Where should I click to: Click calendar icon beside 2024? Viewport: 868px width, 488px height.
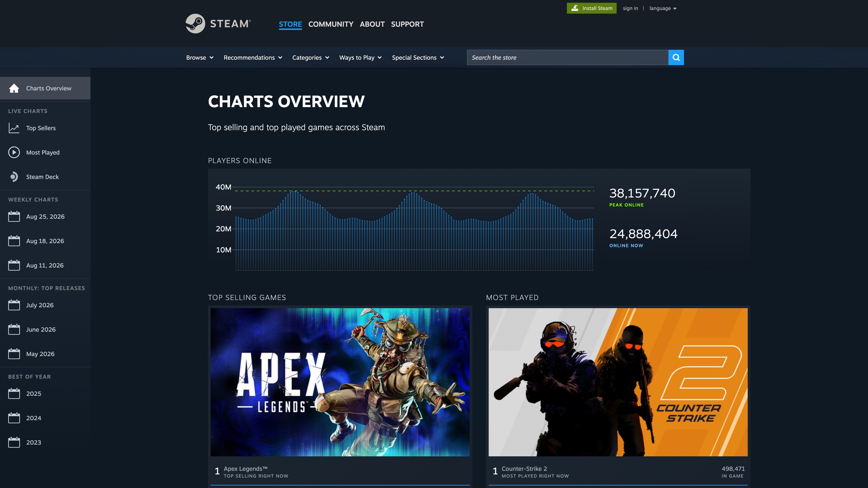pyautogui.click(x=14, y=418)
